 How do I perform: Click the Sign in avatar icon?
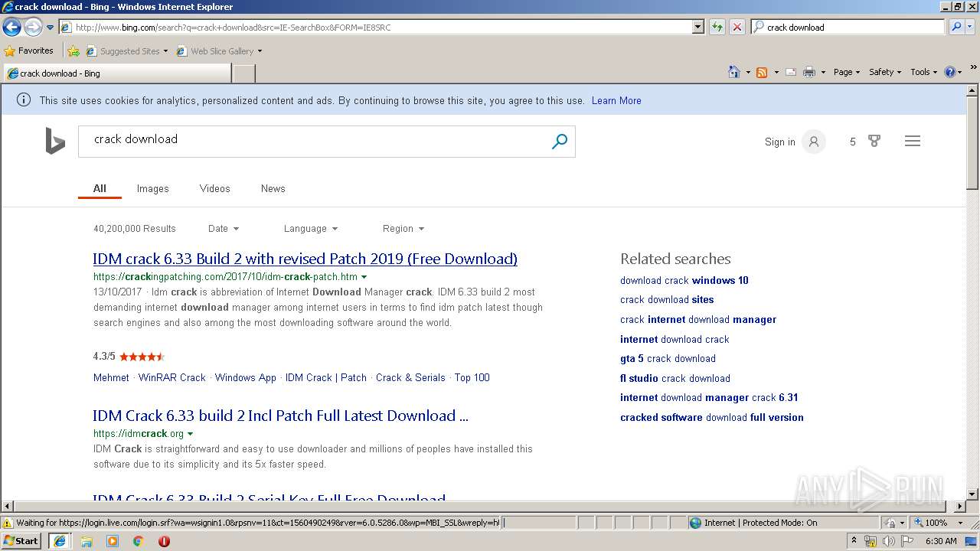814,142
